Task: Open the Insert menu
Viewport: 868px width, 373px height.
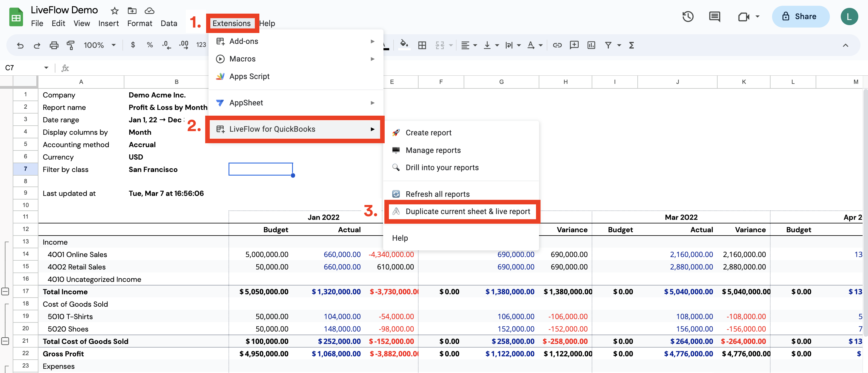Action: 108,23
